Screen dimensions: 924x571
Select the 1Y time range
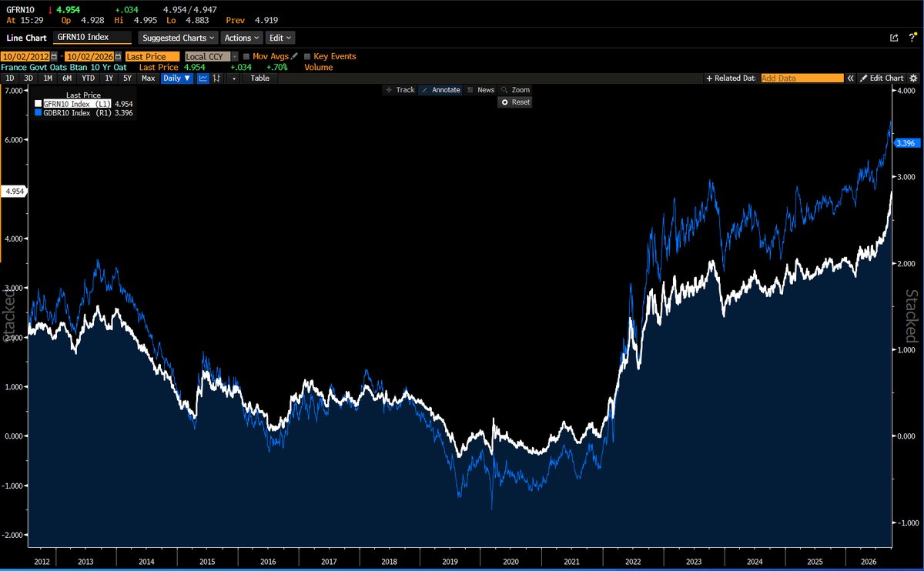[109, 78]
